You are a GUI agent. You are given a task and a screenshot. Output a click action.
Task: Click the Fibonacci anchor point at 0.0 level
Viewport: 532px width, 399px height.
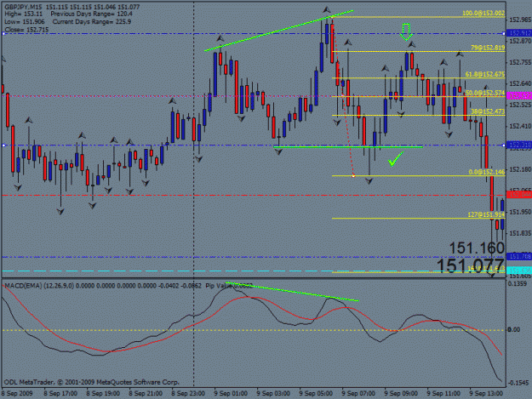point(353,175)
